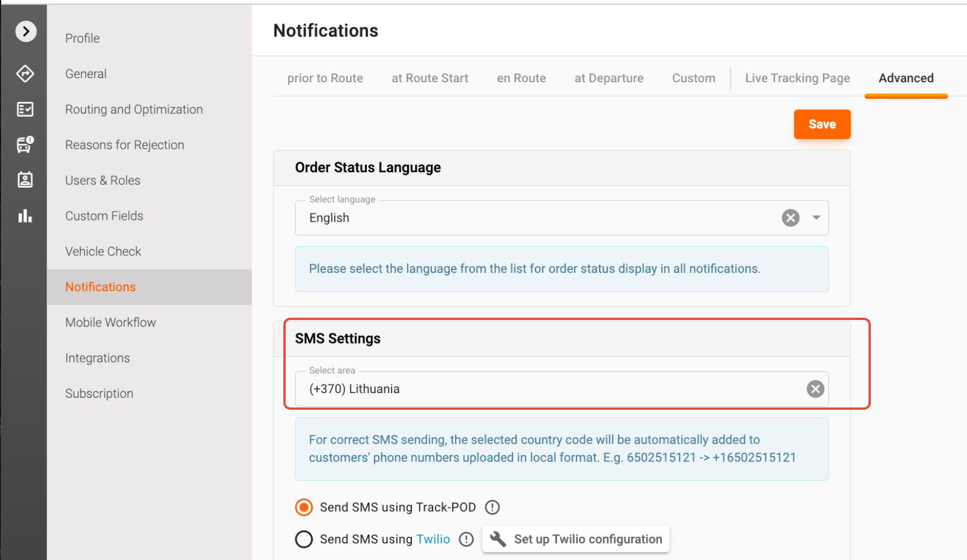Open the driver badge icon in the sidebar

point(25,180)
